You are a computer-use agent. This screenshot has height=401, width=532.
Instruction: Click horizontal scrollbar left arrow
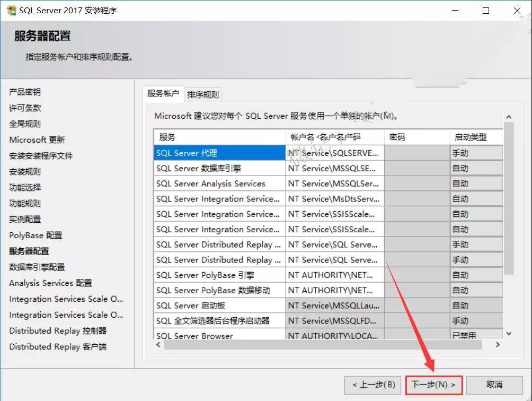[x=158, y=345]
